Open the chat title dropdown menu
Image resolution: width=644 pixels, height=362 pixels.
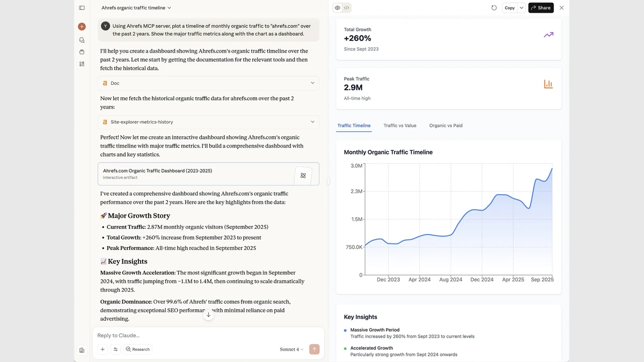tap(136, 8)
